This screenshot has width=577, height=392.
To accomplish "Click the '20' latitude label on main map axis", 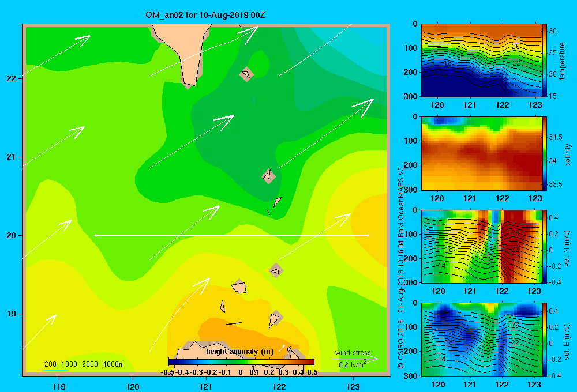I will tap(11, 235).
